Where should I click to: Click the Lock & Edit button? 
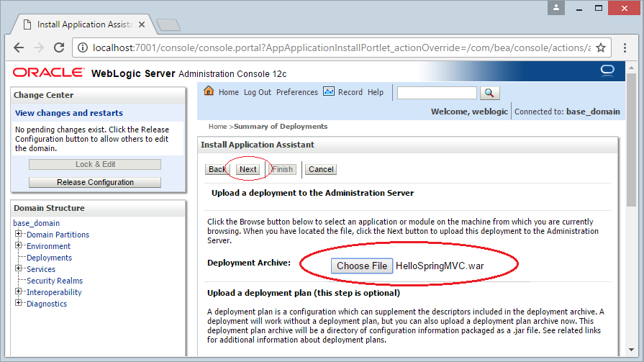pyautogui.click(x=95, y=164)
